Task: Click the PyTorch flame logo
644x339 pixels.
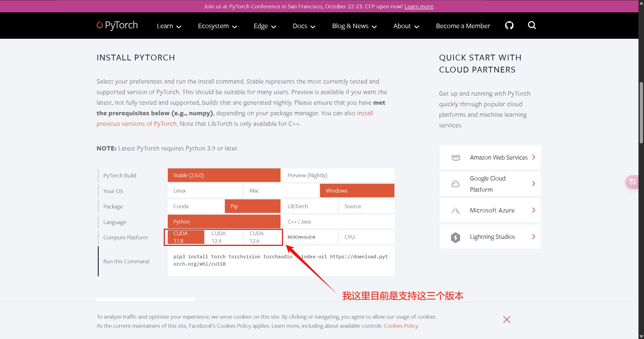Action: click(x=100, y=25)
